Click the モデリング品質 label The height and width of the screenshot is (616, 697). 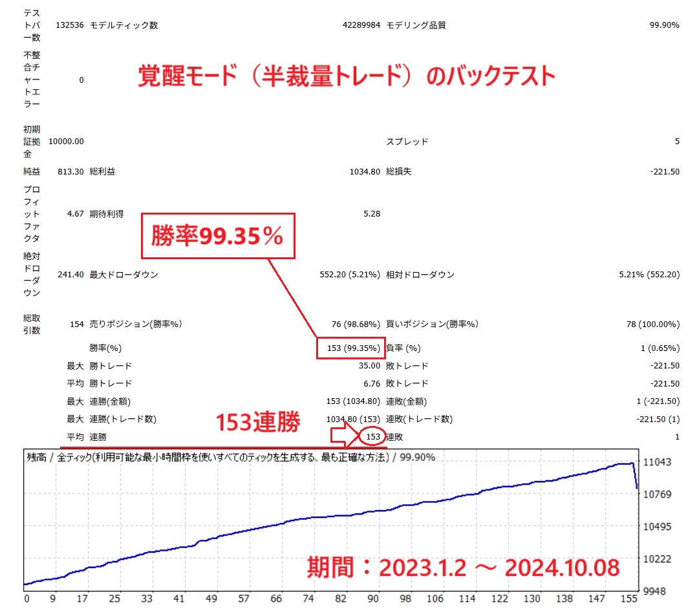coord(416,25)
